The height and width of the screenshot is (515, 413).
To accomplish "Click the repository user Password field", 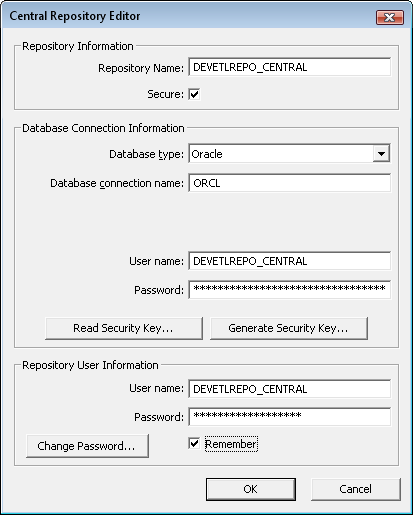I will pos(289,417).
